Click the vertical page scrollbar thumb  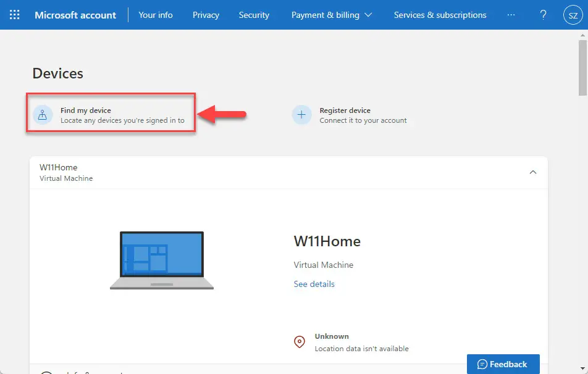pyautogui.click(x=582, y=67)
